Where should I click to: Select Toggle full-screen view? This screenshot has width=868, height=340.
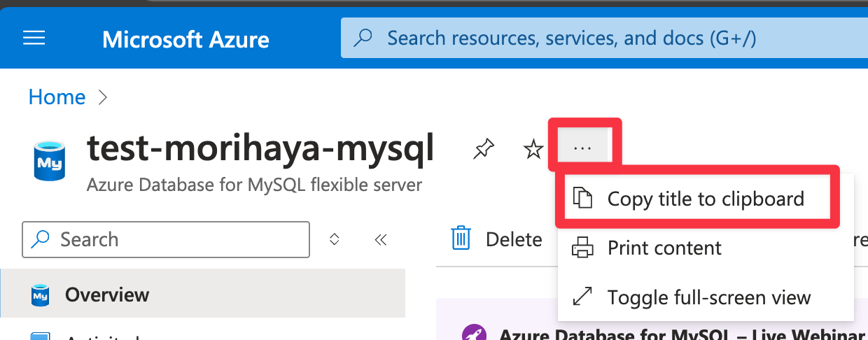click(706, 297)
